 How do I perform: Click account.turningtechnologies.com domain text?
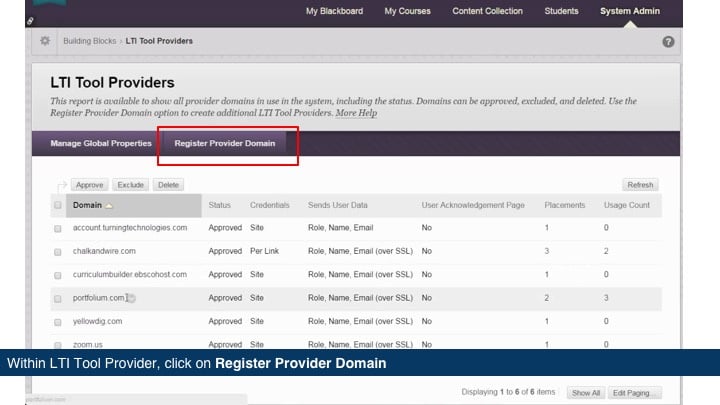tap(130, 228)
